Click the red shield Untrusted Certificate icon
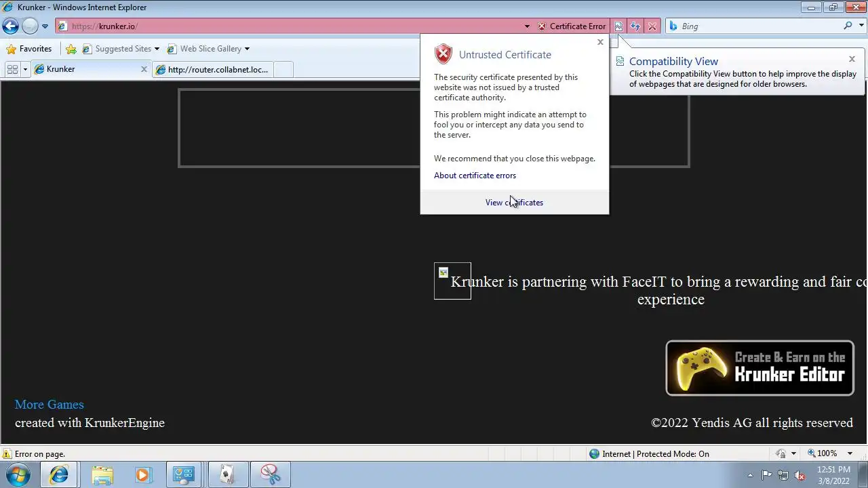The image size is (868, 488). [x=443, y=54]
